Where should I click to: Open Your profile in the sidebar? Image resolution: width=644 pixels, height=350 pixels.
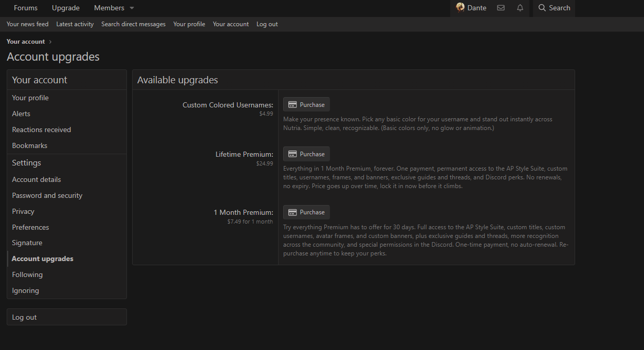pyautogui.click(x=67, y=98)
